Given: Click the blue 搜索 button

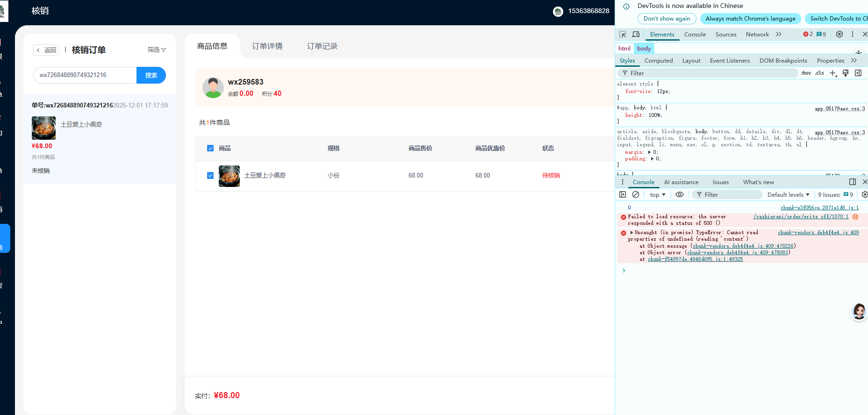Looking at the screenshot, I should [x=151, y=75].
